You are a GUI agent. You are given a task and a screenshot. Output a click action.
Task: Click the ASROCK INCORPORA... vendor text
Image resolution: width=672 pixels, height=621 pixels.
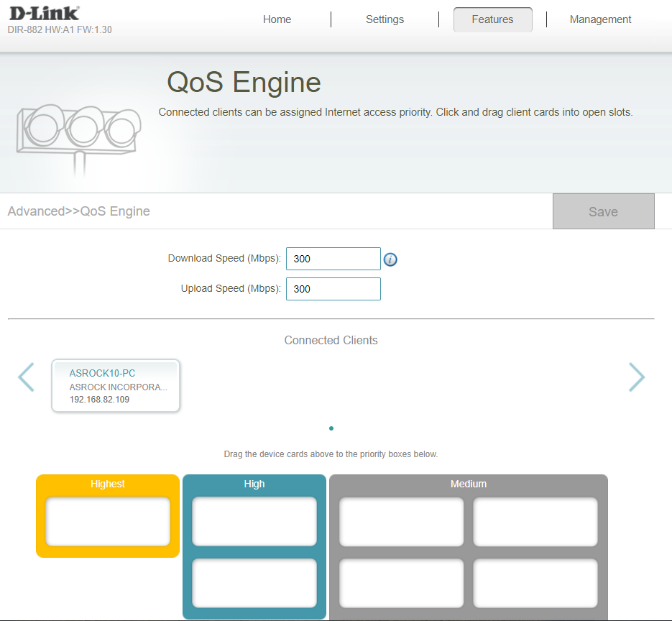[x=119, y=387]
